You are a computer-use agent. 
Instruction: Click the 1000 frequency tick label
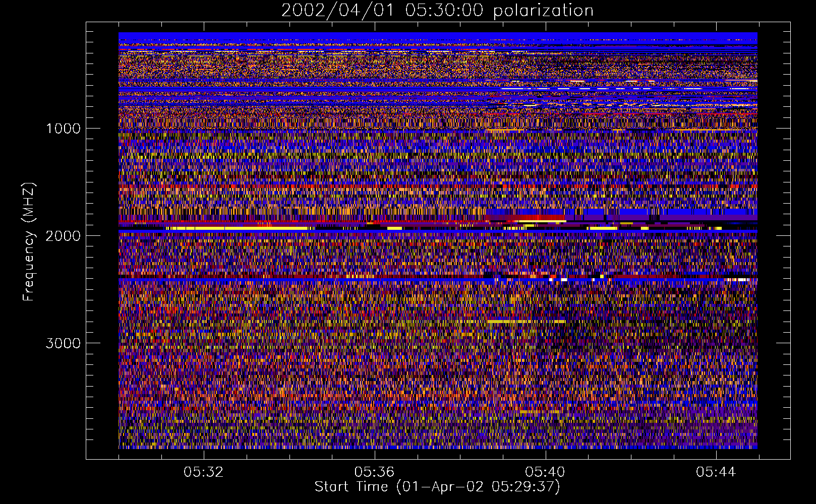coord(63,129)
